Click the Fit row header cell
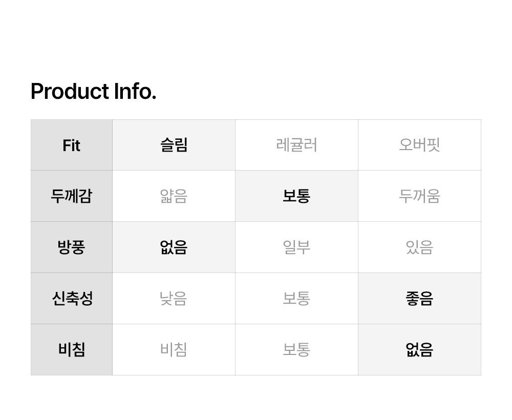The width and height of the screenshot is (512, 420). click(x=72, y=145)
